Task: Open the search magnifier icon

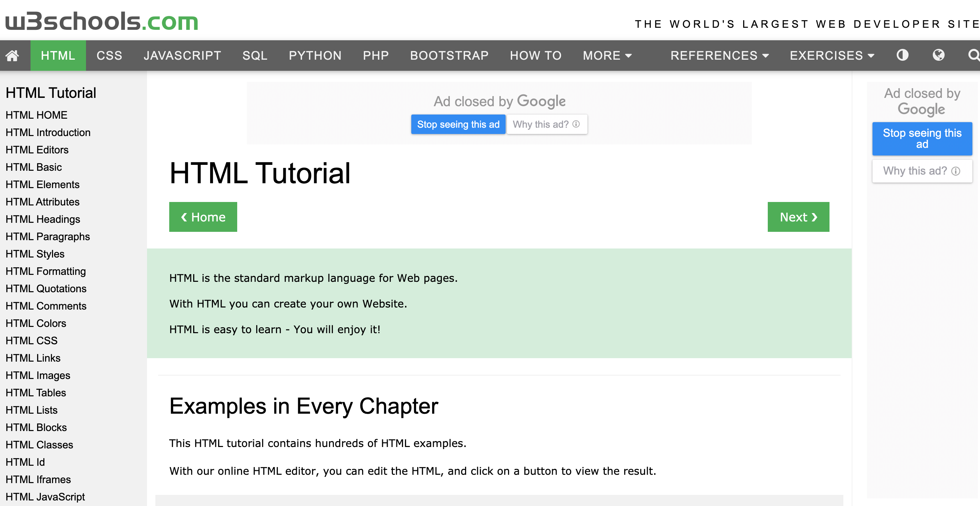Action: point(974,55)
